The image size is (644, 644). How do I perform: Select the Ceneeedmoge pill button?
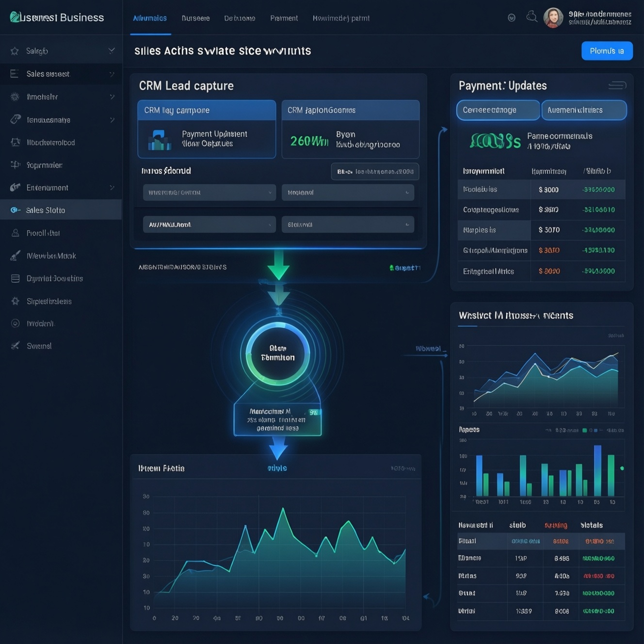(498, 110)
